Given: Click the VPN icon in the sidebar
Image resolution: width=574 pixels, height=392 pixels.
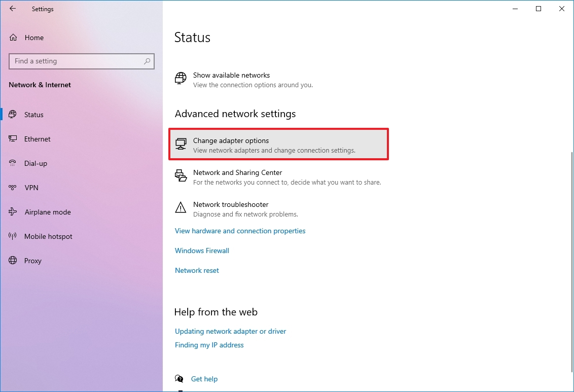Looking at the screenshot, I should point(12,188).
